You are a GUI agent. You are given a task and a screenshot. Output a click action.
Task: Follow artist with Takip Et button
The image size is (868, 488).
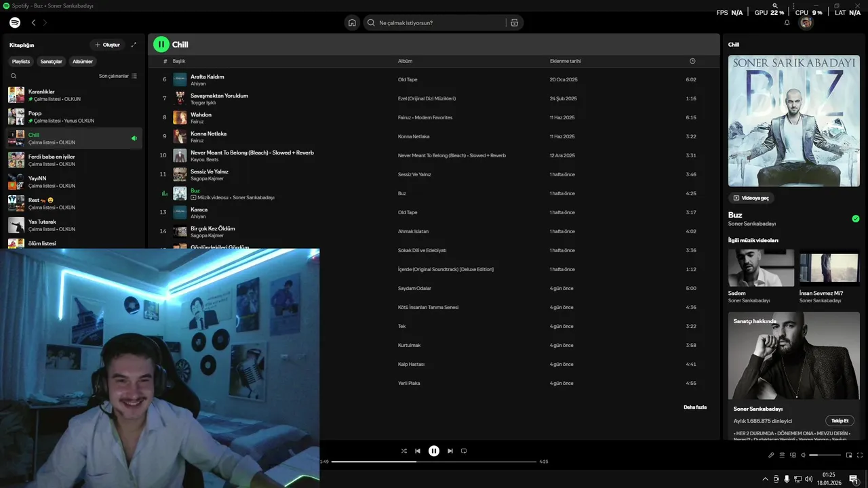(x=840, y=421)
